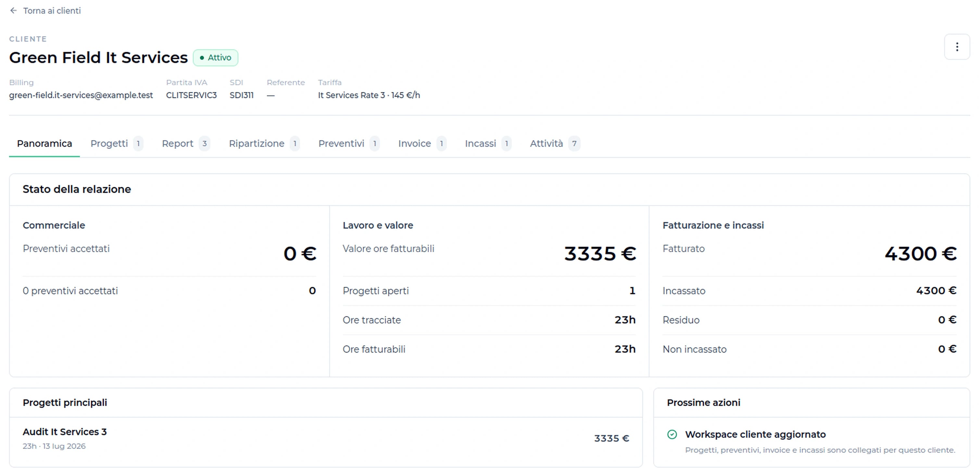Click the Incassato row value 4300 €

coord(936,291)
